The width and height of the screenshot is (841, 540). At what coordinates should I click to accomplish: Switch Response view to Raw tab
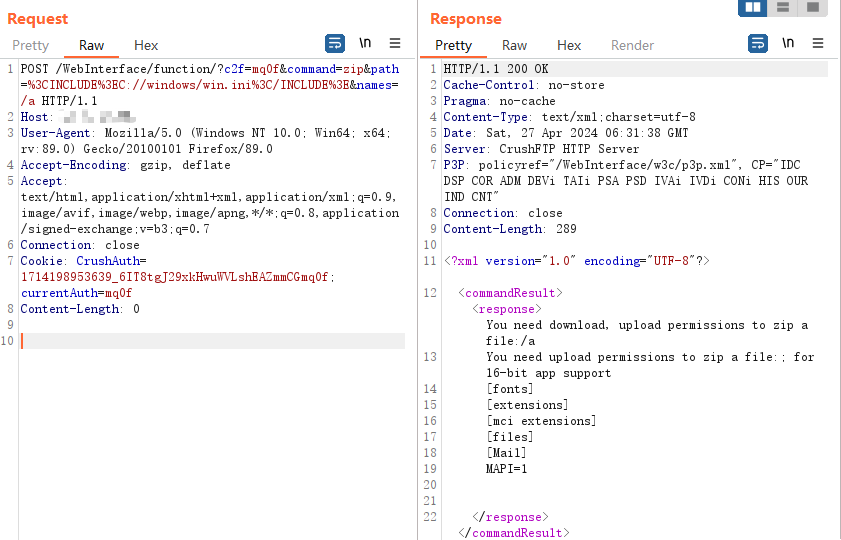514,46
